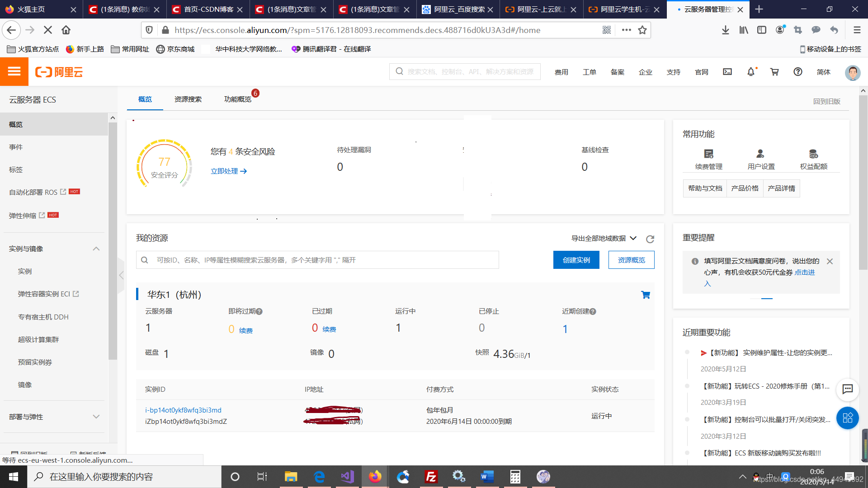Click the 权益配额 quota icon
868x488 pixels.
813,154
